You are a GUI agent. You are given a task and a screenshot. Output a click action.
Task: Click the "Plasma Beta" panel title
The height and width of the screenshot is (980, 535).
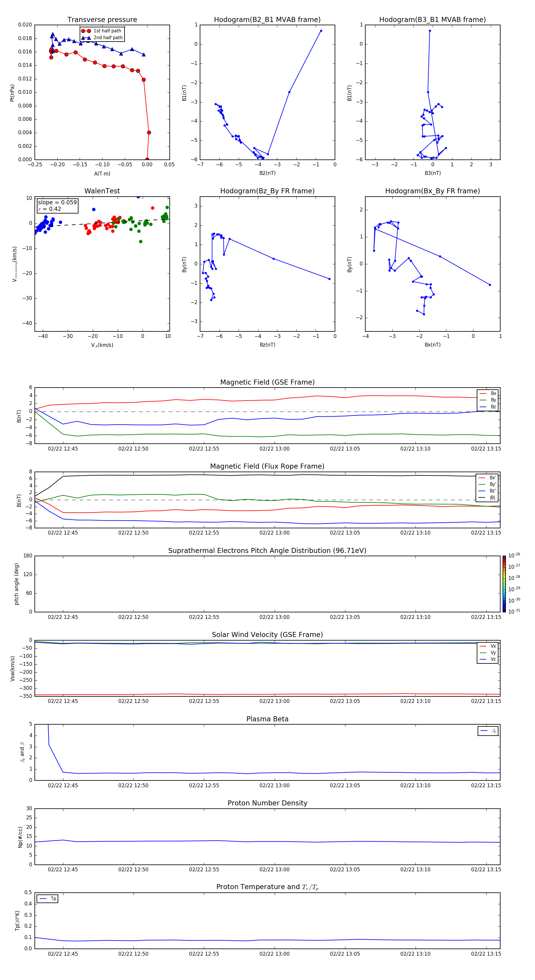coord(267,719)
